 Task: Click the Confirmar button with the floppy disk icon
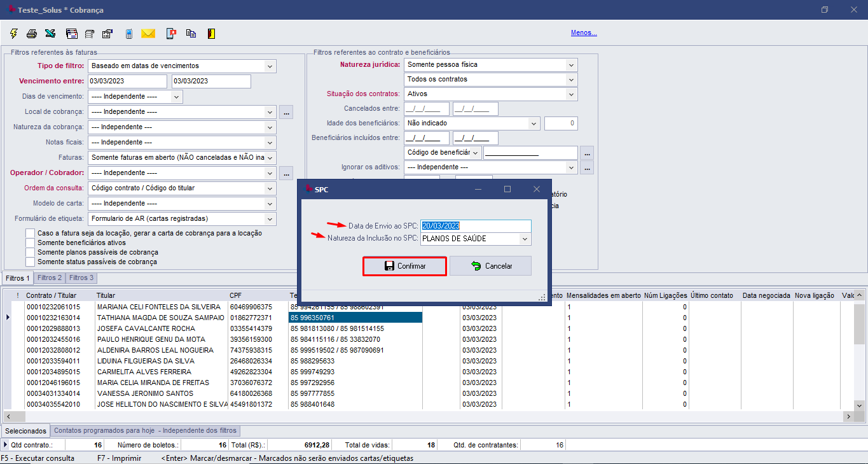[x=404, y=266]
